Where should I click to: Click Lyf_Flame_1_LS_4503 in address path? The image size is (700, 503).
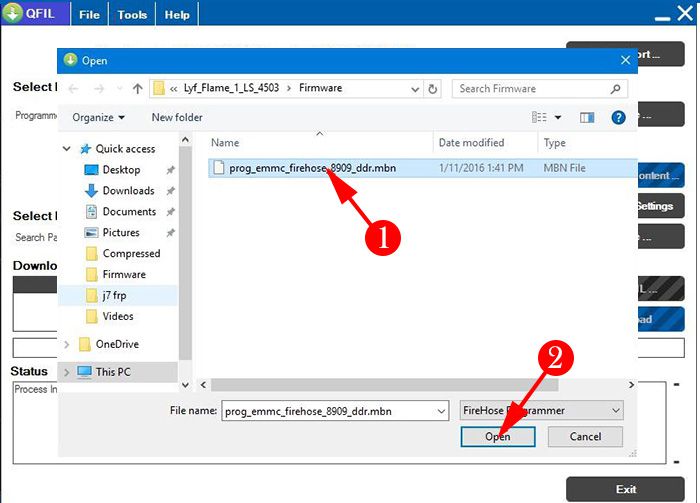click(231, 88)
